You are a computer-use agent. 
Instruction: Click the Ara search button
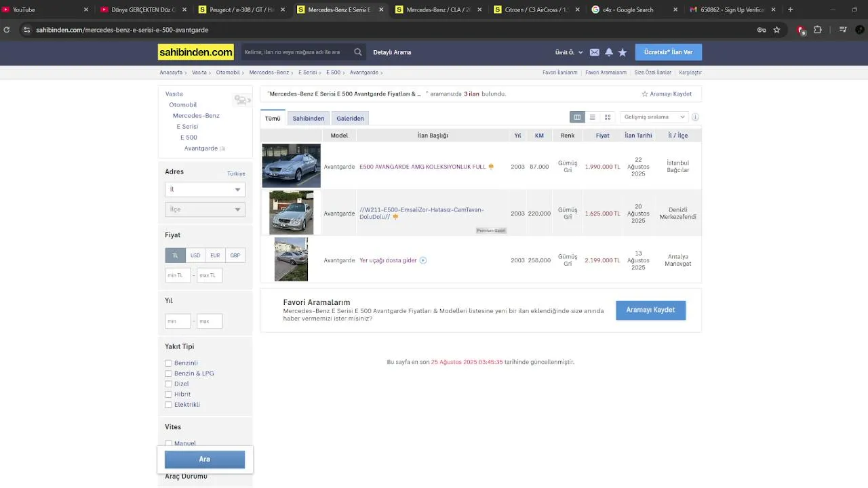point(205,460)
